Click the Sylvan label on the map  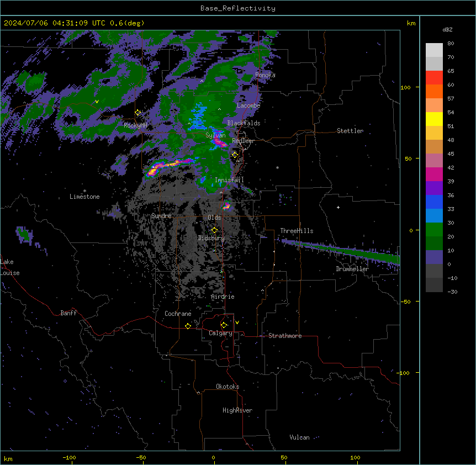click(215, 135)
